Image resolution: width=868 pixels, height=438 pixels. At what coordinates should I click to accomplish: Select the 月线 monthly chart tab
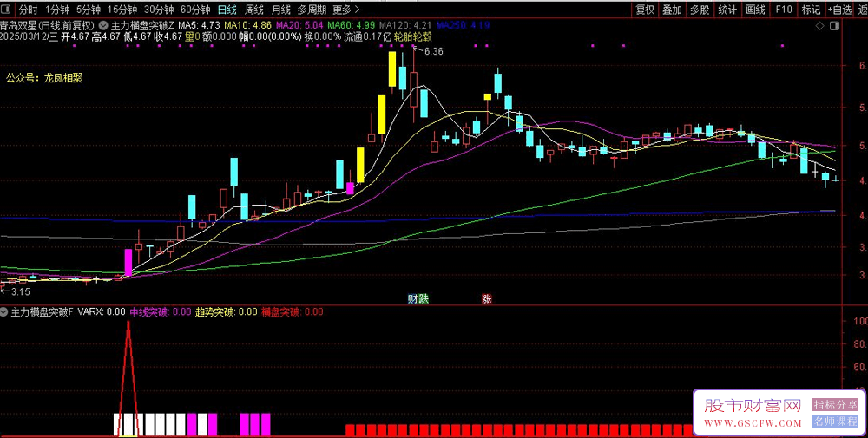tap(281, 10)
